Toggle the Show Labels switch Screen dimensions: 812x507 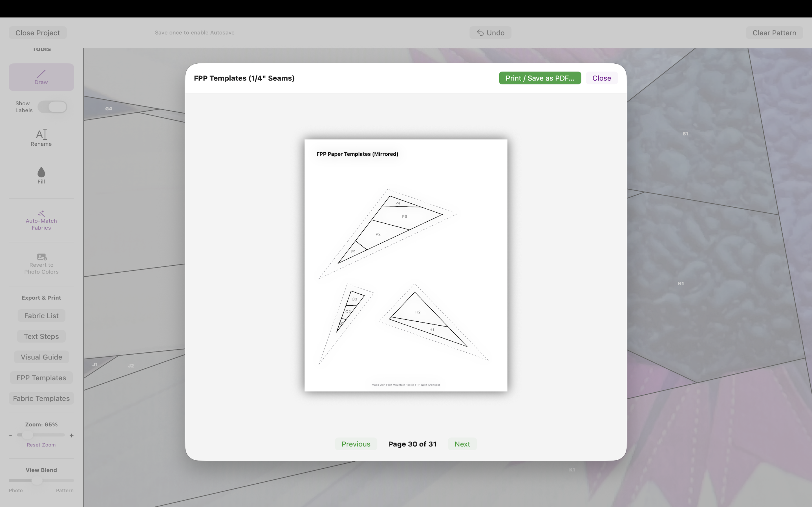(52, 107)
